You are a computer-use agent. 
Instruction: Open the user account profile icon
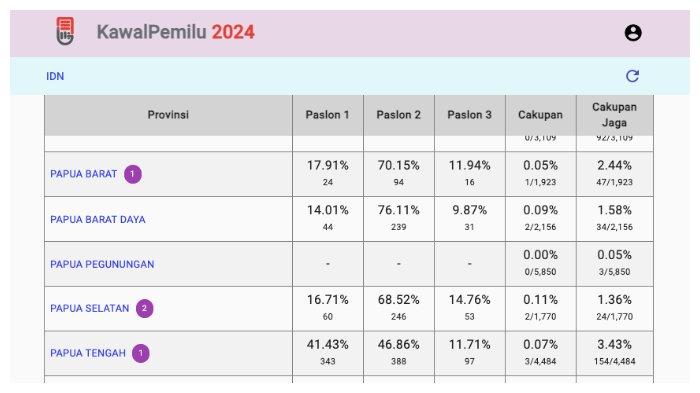point(633,33)
